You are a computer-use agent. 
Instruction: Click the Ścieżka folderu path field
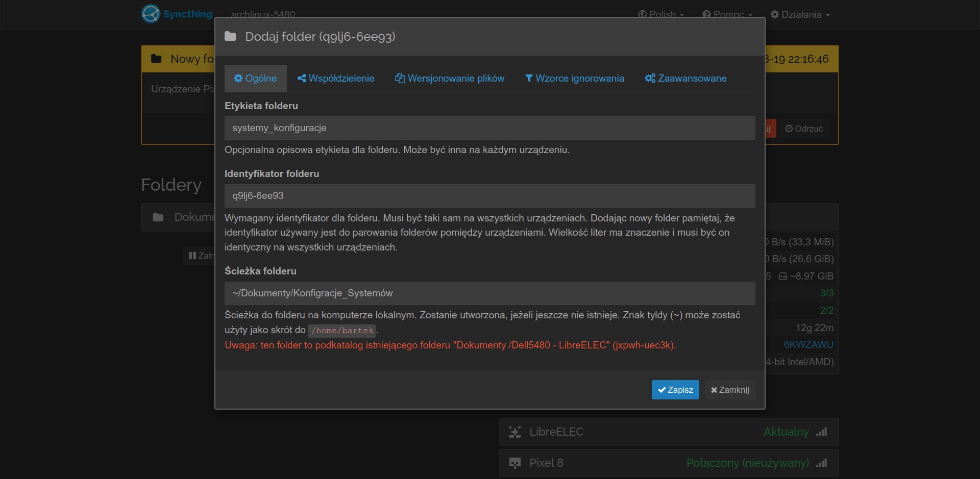(x=489, y=293)
